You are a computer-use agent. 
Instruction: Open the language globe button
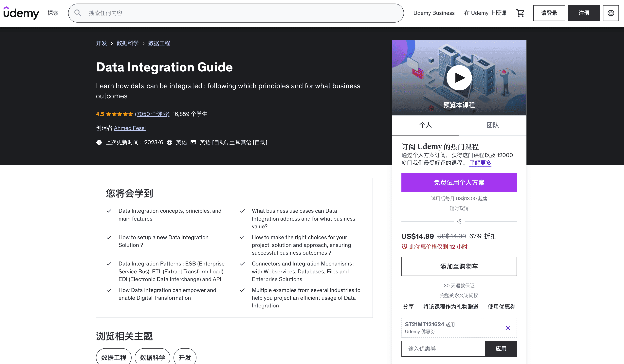pyautogui.click(x=611, y=13)
